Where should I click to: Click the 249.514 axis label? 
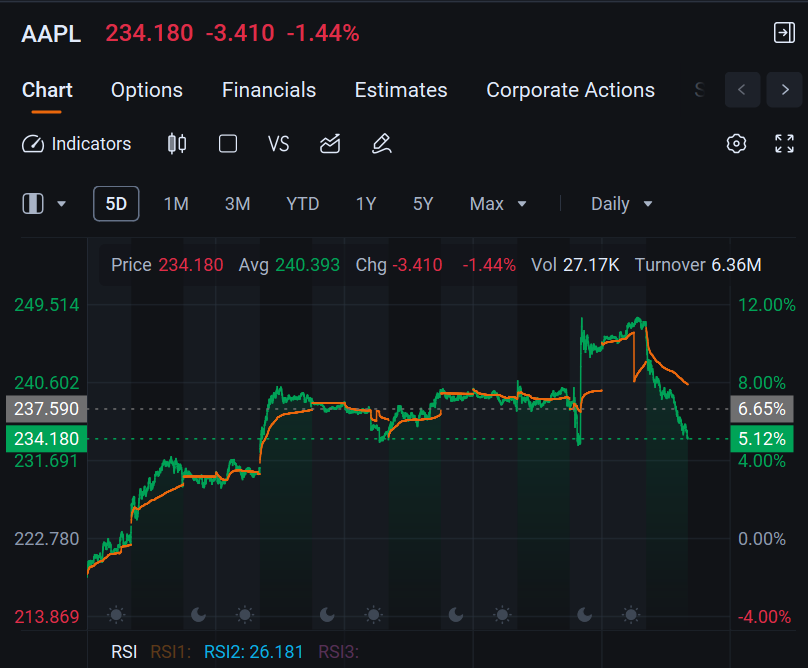(47, 305)
